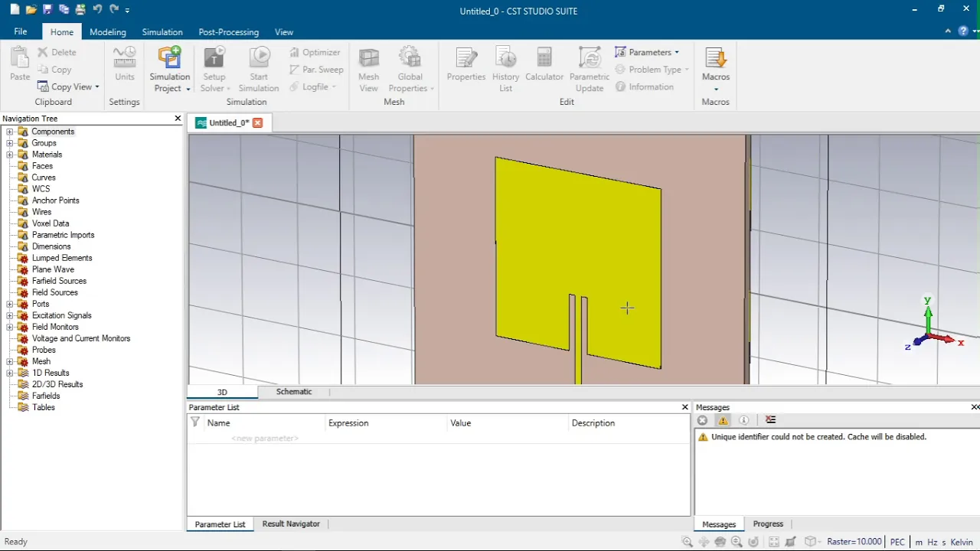
Task: Close the Untitled_0 document tab
Action: (258, 122)
